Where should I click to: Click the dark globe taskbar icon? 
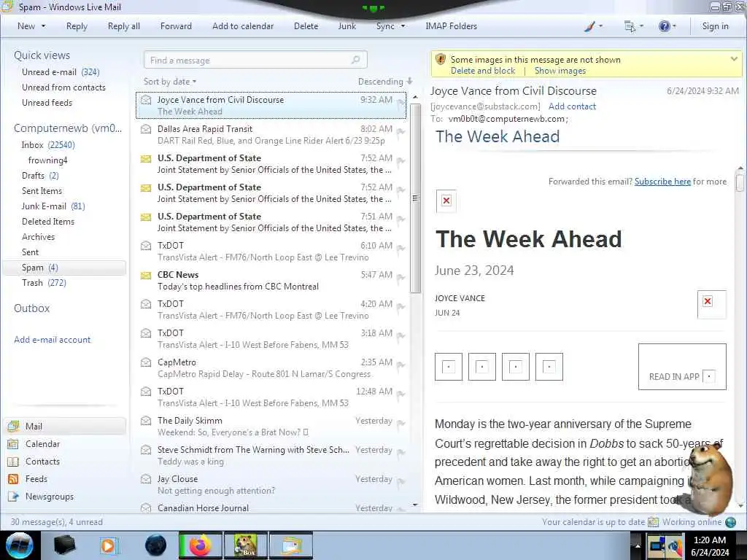(x=155, y=545)
